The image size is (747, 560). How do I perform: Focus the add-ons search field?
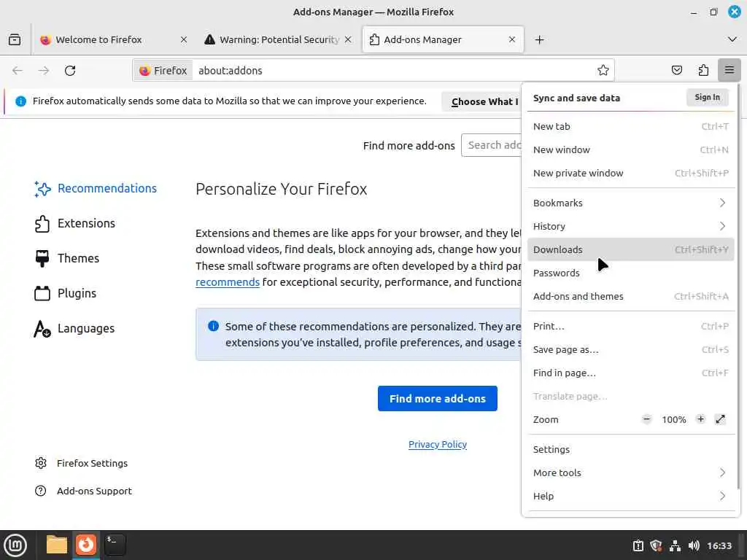492,145
